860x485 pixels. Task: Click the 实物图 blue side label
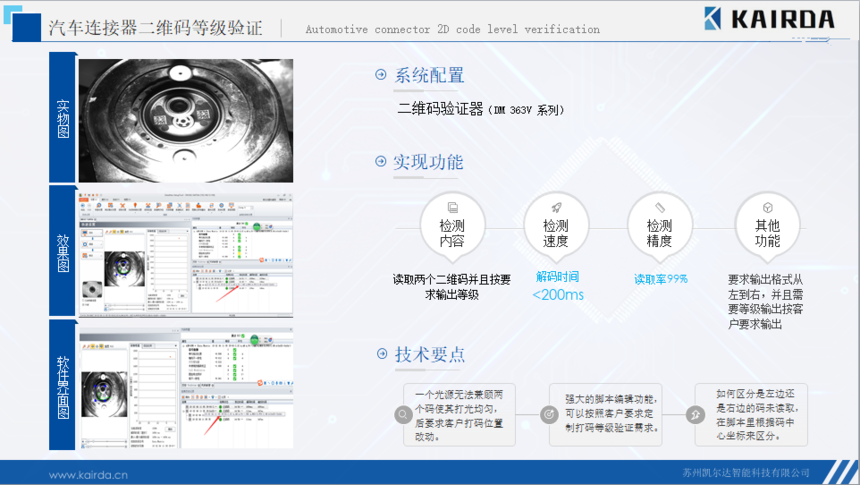coord(63,117)
